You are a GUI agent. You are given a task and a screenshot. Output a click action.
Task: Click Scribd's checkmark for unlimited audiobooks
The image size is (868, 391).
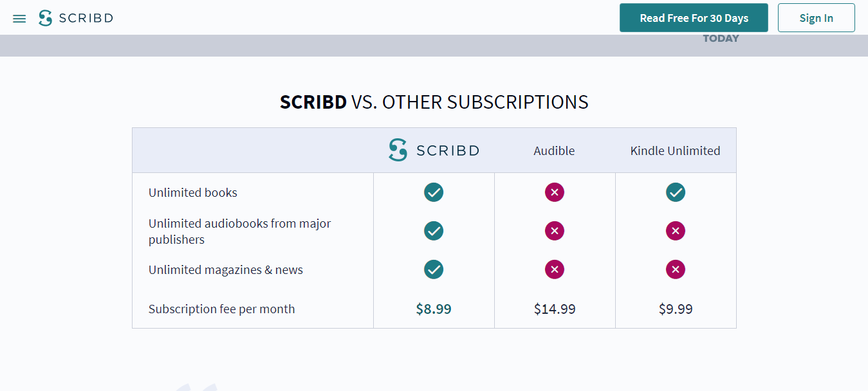tap(433, 231)
